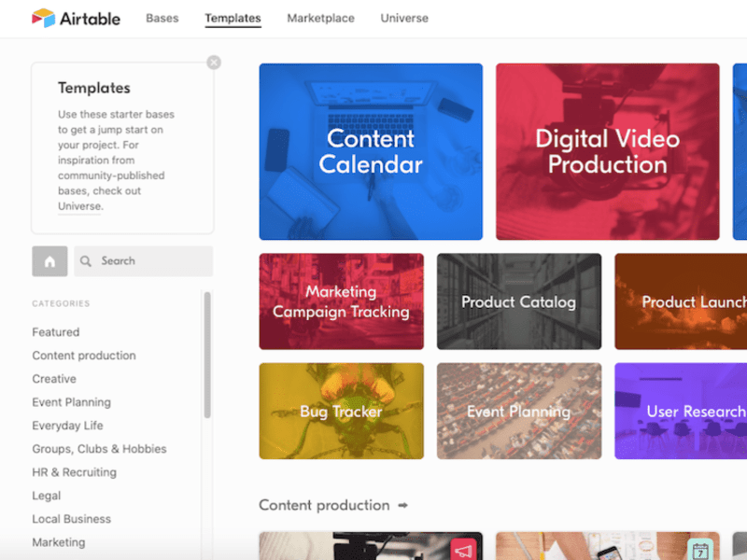Viewport: 747px width, 560px height.
Task: Switch to the Marketplace tab
Action: pyautogui.click(x=320, y=18)
